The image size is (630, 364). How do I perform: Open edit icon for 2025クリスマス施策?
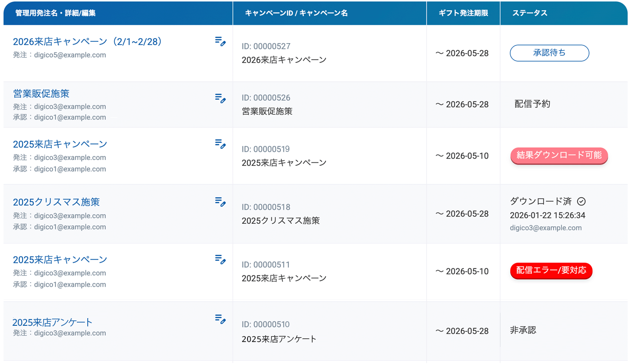[220, 202]
